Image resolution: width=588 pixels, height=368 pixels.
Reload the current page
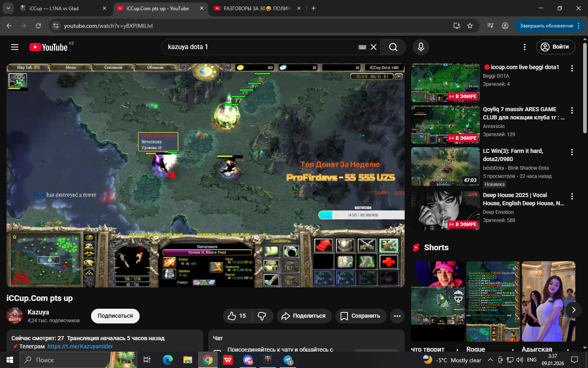point(38,26)
